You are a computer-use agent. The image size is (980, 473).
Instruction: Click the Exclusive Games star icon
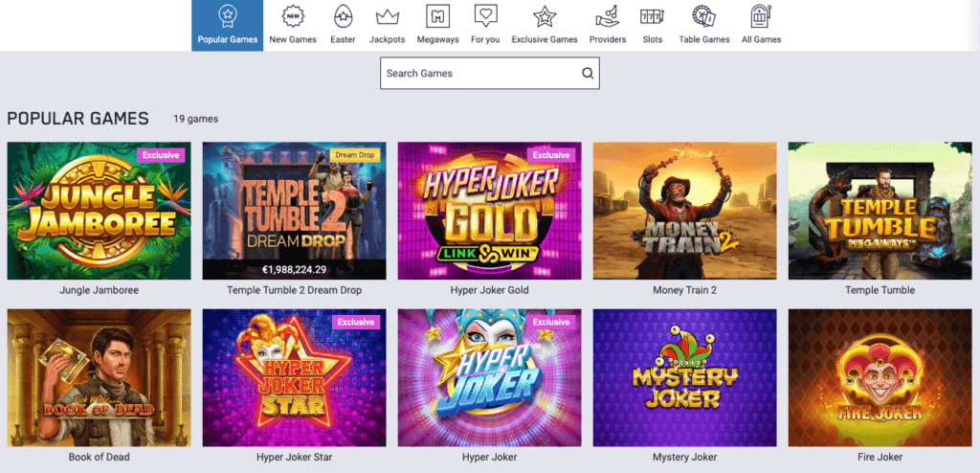coord(545,15)
